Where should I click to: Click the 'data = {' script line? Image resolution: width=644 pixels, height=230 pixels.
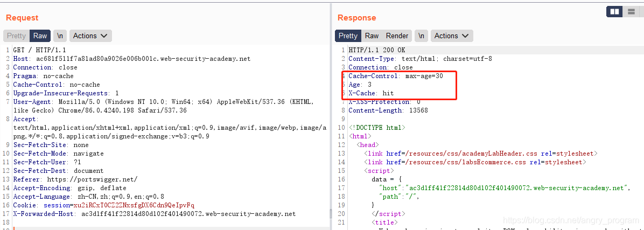pos(386,179)
